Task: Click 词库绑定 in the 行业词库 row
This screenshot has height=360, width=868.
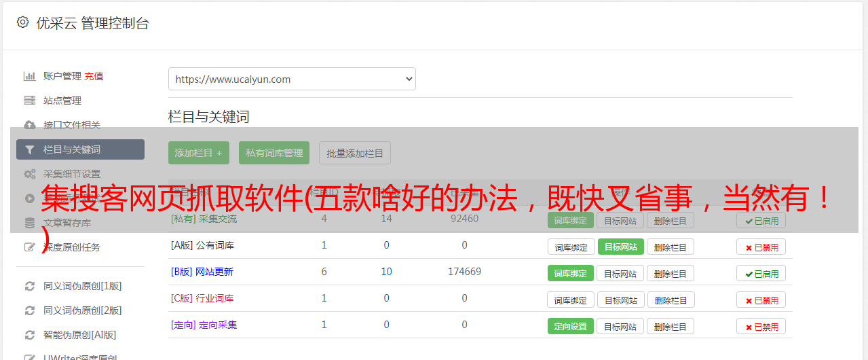Action: pyautogui.click(x=571, y=300)
